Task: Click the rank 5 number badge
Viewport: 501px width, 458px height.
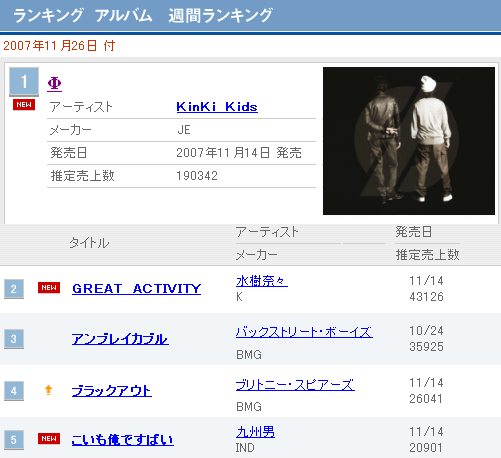Action: click(14, 440)
